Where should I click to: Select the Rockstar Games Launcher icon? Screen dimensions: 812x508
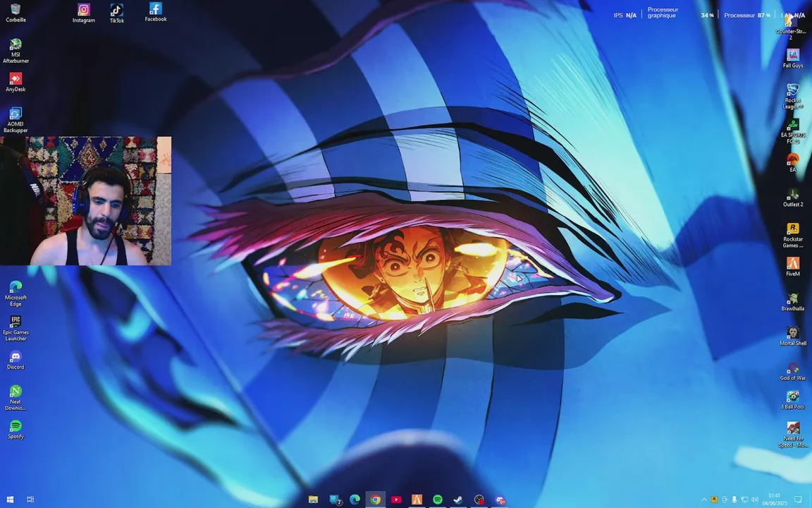pyautogui.click(x=793, y=236)
